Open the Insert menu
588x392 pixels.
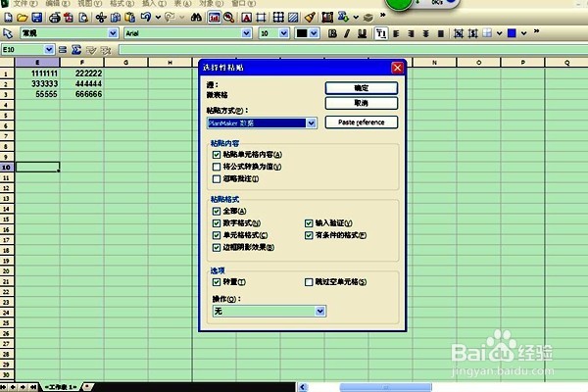click(x=154, y=3)
